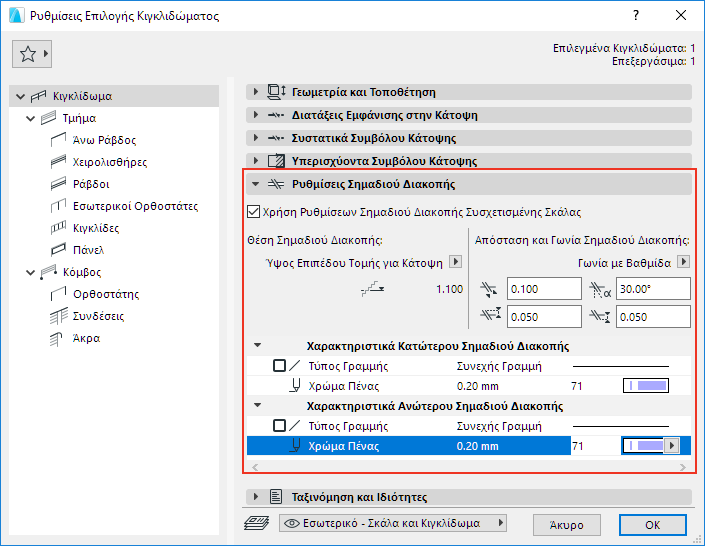
Task: Click the Άκυρο cancel button
Action: [x=567, y=525]
